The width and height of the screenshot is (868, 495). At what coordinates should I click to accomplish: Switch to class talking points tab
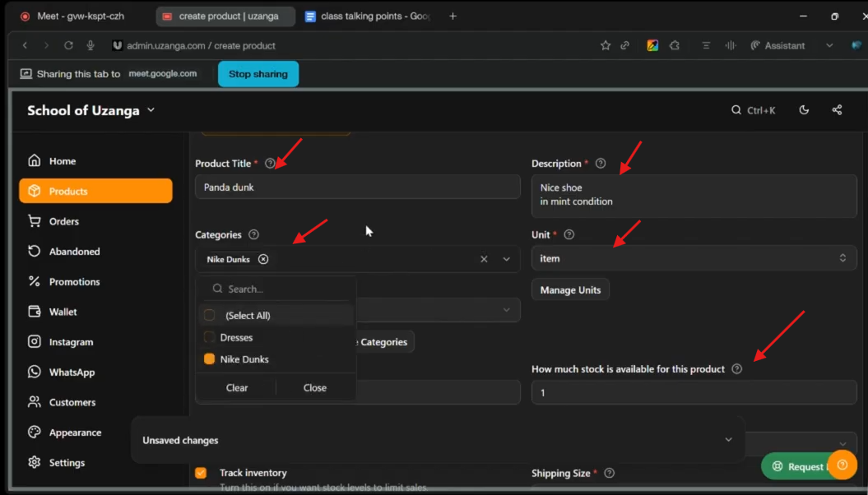(x=369, y=16)
